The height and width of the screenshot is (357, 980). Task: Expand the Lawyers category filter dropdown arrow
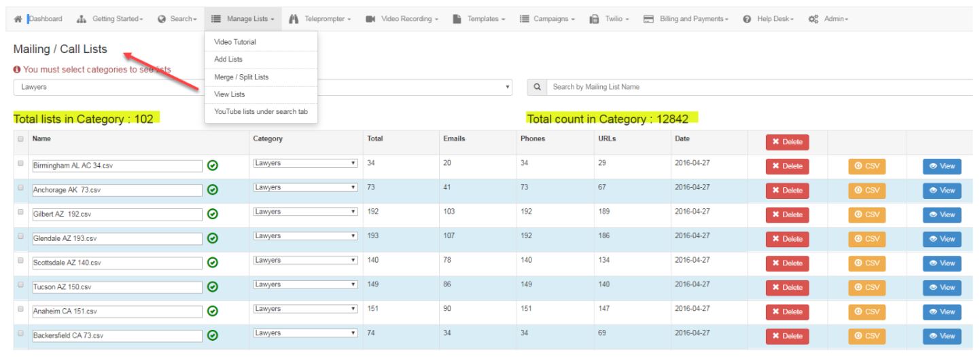pos(508,87)
